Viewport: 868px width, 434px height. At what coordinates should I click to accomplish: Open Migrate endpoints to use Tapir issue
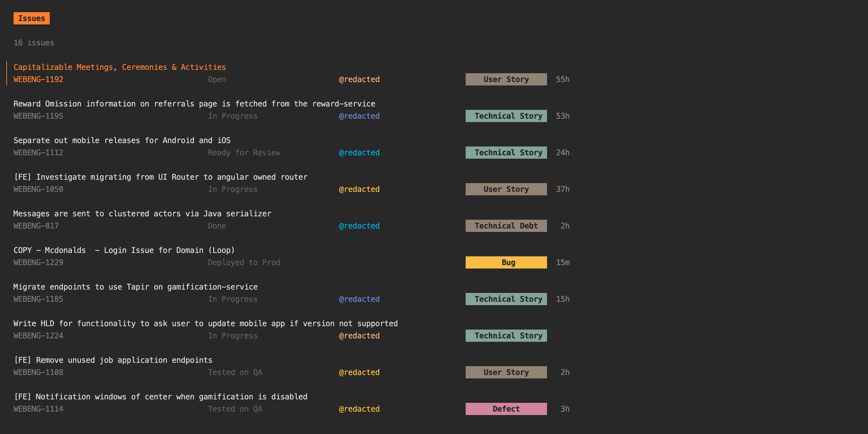135,287
